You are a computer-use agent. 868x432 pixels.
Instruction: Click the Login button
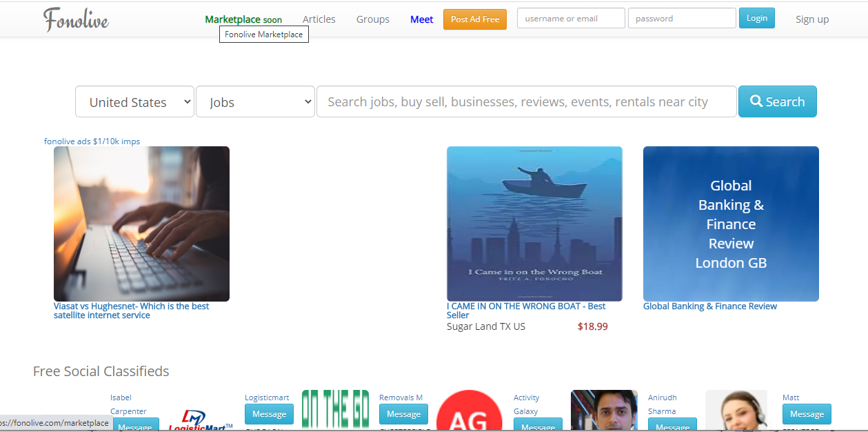click(x=757, y=18)
